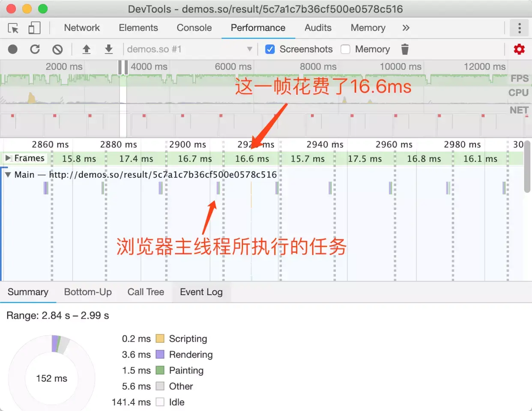Select the 16.1 ms frame
Image resolution: width=532 pixels, height=411 pixels.
tap(480, 159)
